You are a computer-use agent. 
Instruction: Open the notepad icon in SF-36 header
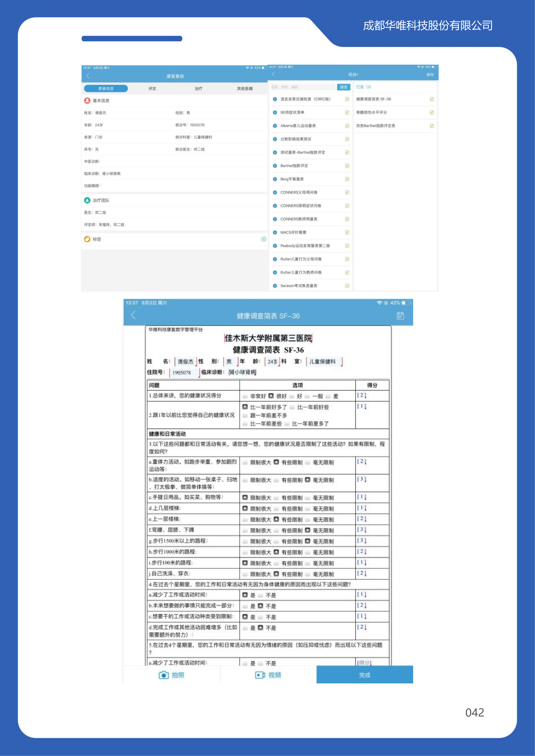click(x=400, y=315)
